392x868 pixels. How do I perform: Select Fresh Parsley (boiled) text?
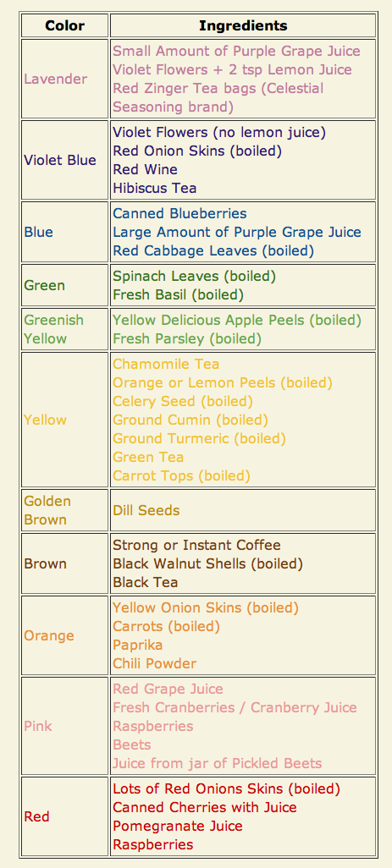(187, 338)
